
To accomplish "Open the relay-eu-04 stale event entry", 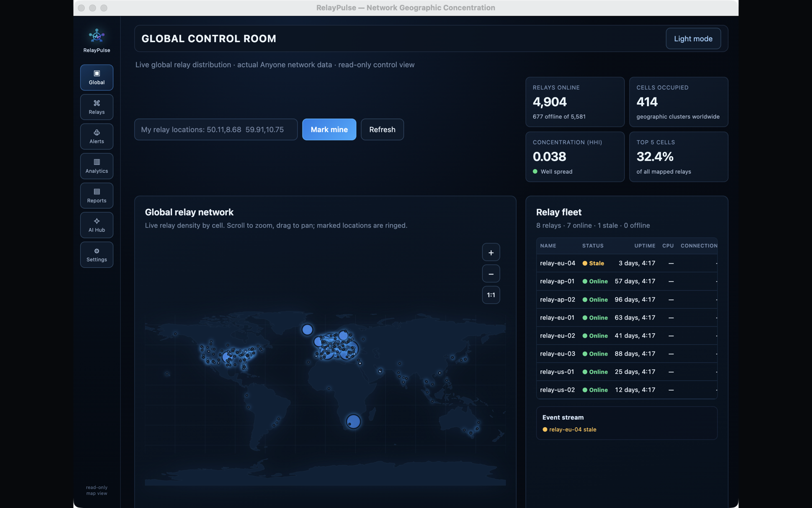I will (x=569, y=430).
